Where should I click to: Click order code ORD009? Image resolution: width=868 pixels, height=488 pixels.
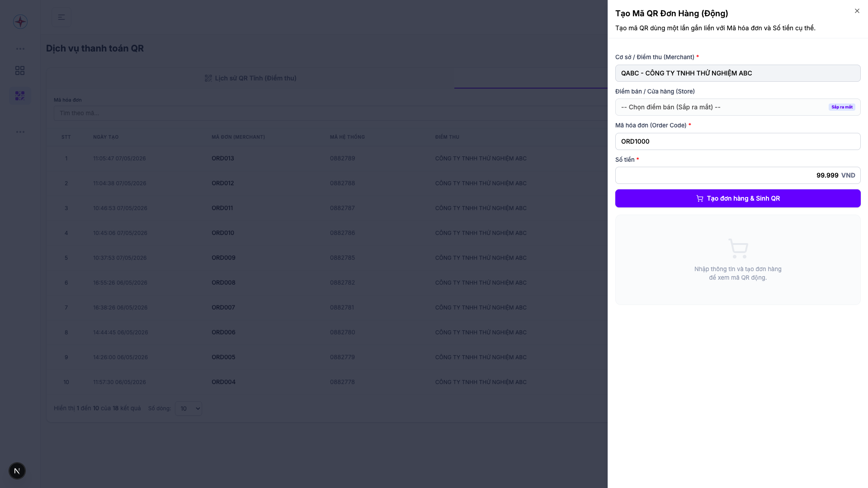click(223, 258)
